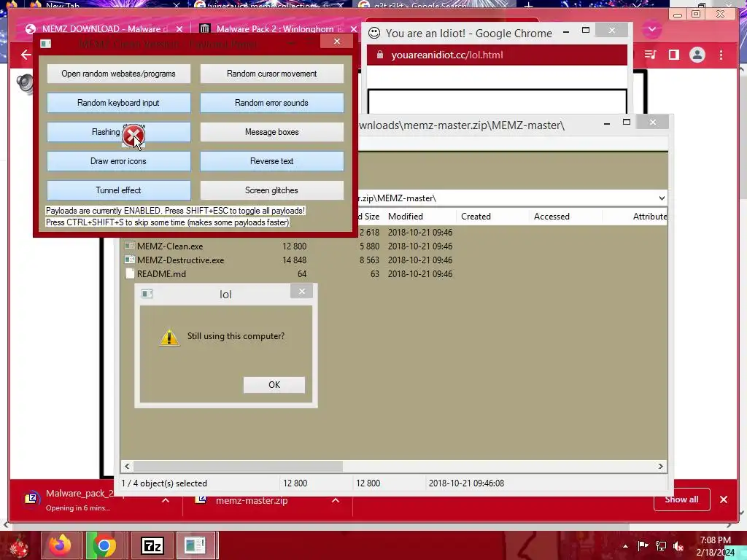
Task: Open address path dropdown in 7-Zip
Action: pos(662,198)
